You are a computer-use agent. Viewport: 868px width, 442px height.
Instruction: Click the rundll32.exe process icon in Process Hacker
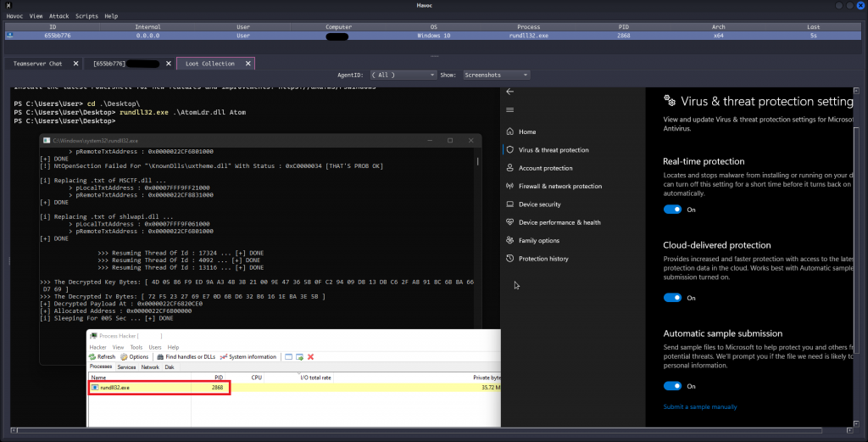(x=95, y=387)
